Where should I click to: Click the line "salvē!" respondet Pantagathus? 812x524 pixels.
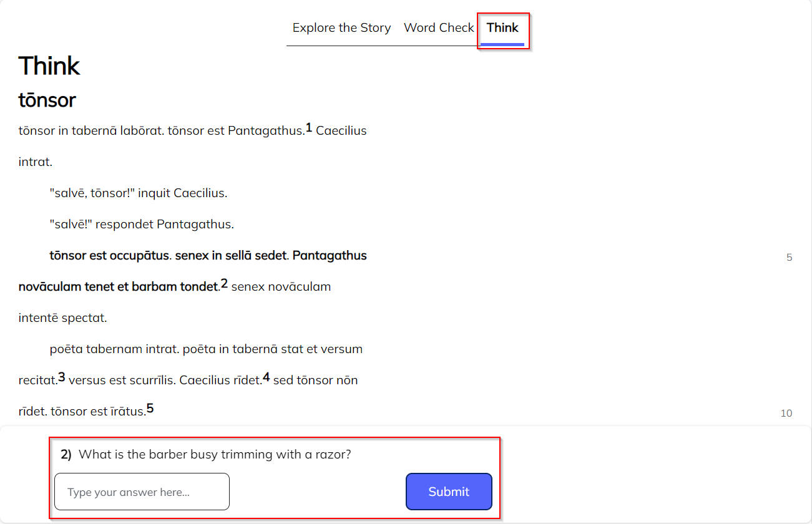pyautogui.click(x=142, y=225)
